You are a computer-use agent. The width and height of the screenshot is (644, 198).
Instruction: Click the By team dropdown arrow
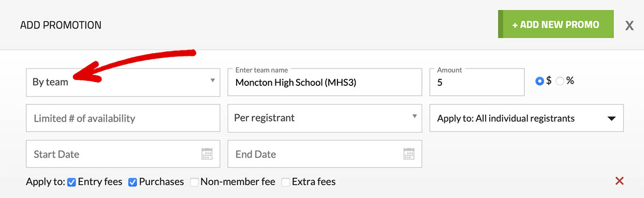tap(212, 81)
